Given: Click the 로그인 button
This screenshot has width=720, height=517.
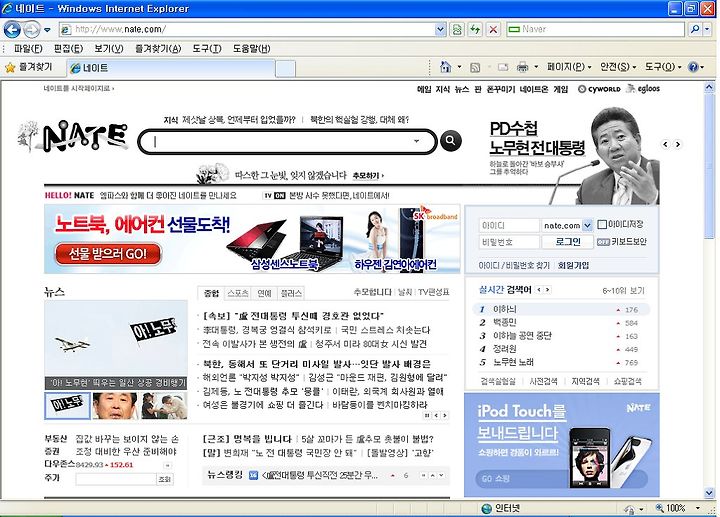Looking at the screenshot, I should click(x=568, y=242).
